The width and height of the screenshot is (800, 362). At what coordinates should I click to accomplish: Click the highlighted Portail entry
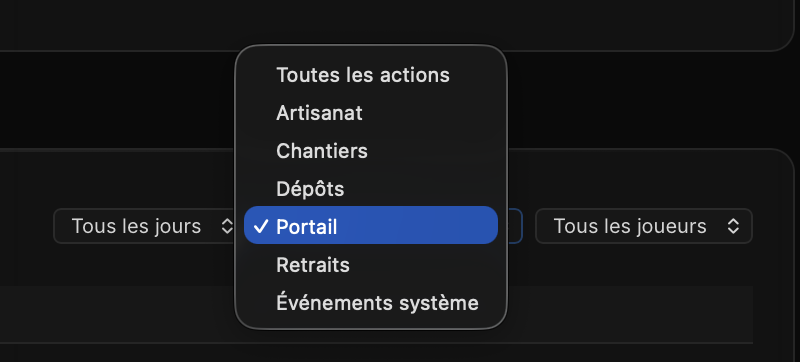(371, 225)
